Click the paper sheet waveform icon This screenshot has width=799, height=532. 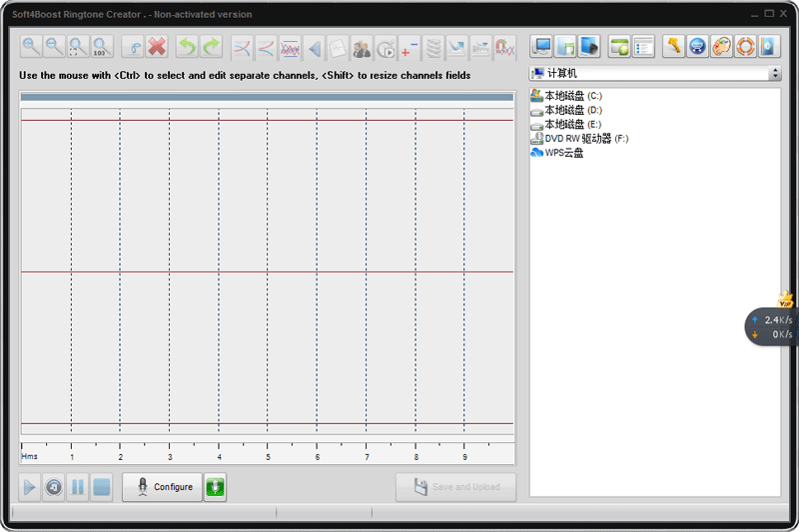click(338, 48)
